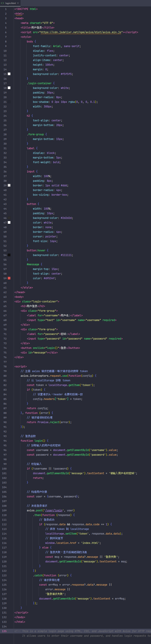Open the #111111 color swatch on line 54
151x644 pixels.
(9, 255)
